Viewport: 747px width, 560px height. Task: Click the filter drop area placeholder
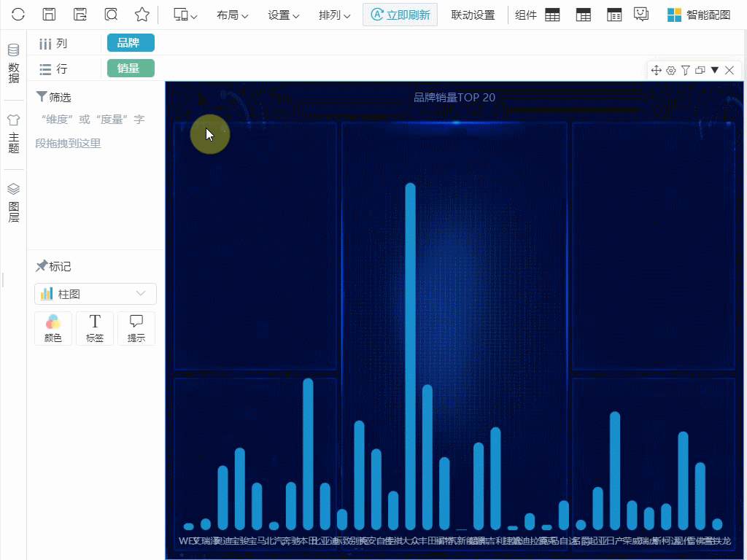tap(90, 131)
